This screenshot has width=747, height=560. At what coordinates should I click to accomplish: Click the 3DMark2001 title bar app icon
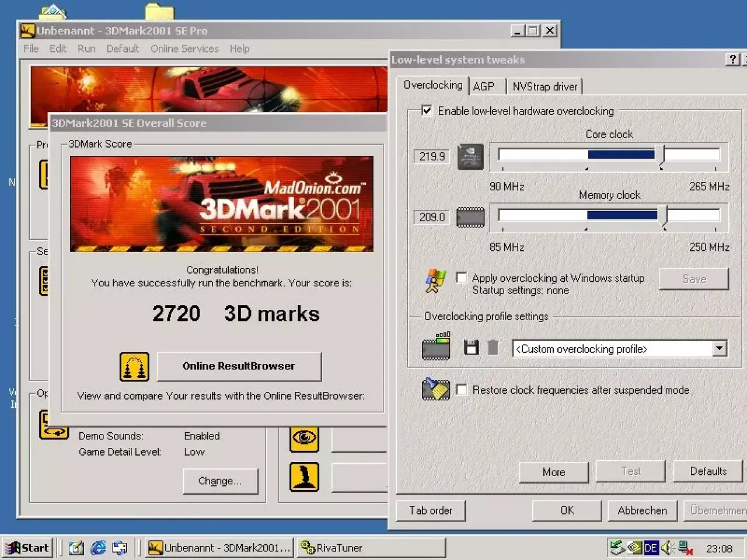(27, 30)
